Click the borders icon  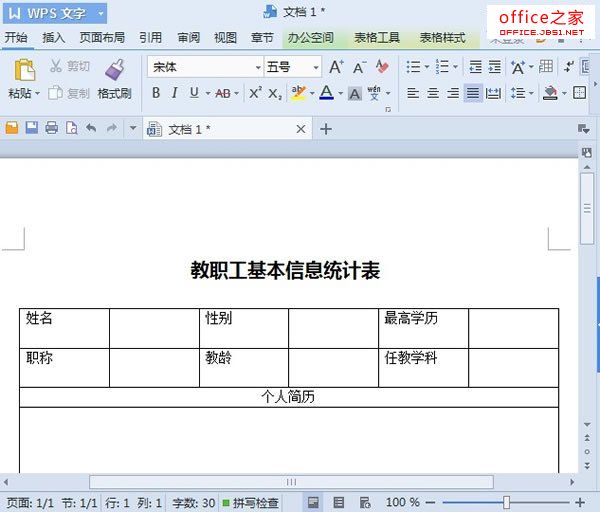click(579, 93)
